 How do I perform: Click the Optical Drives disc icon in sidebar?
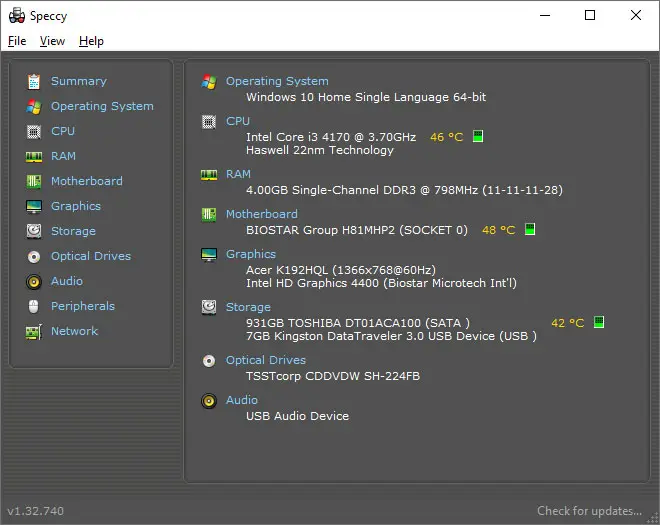coord(34,257)
